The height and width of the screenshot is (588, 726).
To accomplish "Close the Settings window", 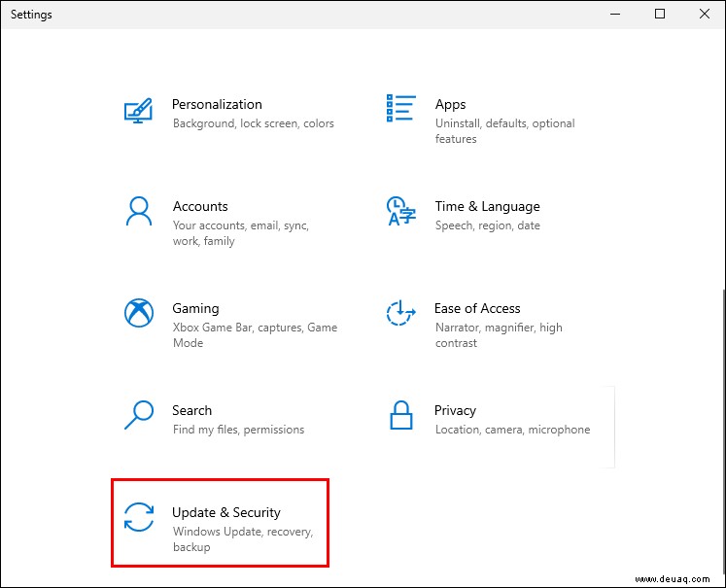I will 705,14.
